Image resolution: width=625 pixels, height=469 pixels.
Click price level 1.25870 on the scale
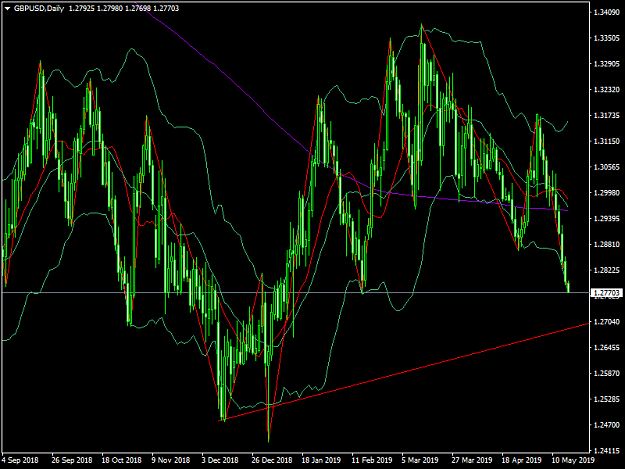click(607, 373)
